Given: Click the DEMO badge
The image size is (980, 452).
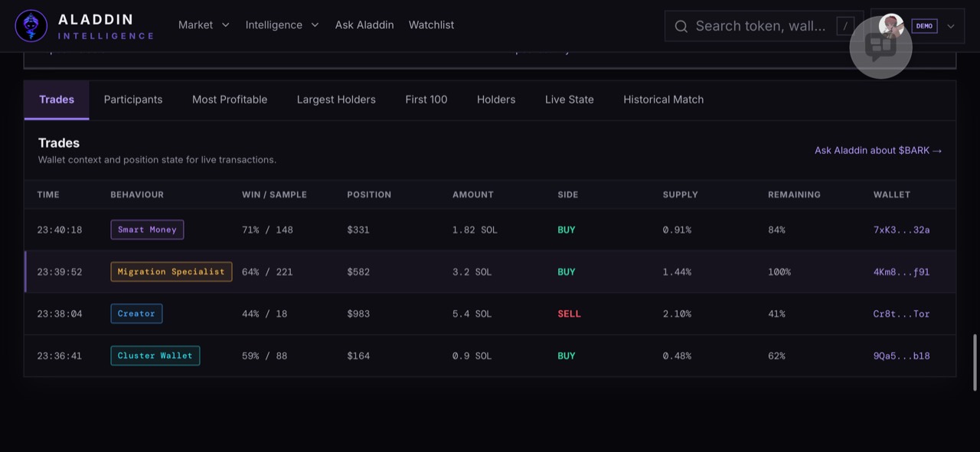Looking at the screenshot, I should pos(924,26).
